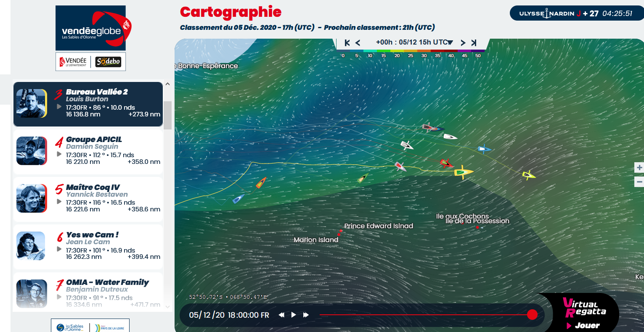Click Ile aux Cochons label

[462, 216]
